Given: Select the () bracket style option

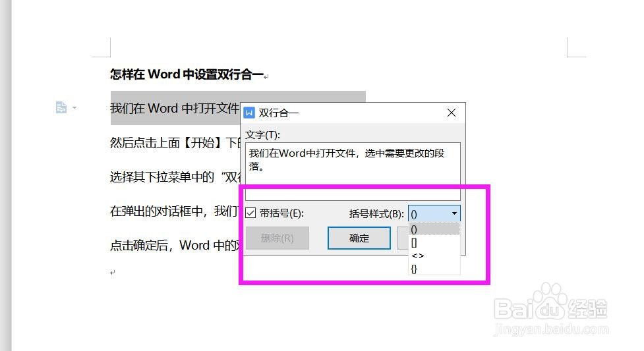Looking at the screenshot, I should pos(434,229).
